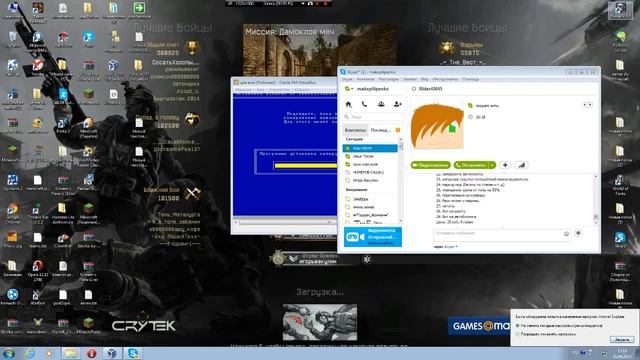640x360 pixels.
Task: Open the Инструменты menu in Skype
Action: coord(445,79)
